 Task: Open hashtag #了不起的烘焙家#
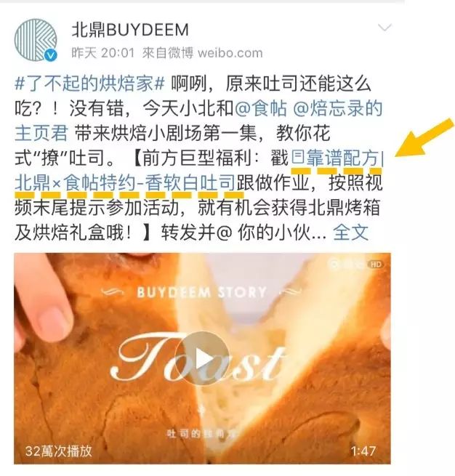click(89, 83)
